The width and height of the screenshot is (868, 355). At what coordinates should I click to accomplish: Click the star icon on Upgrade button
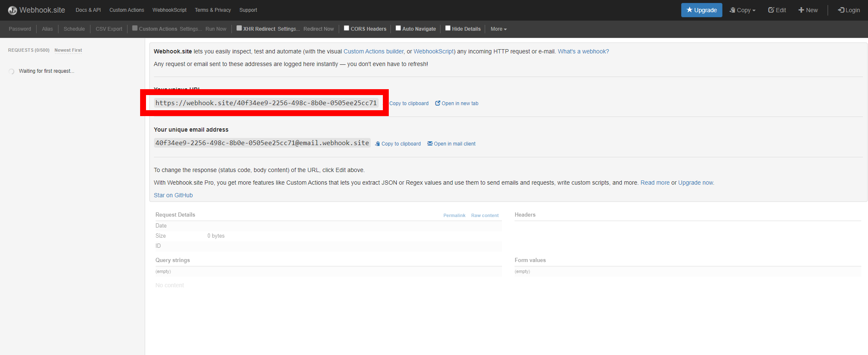(689, 10)
